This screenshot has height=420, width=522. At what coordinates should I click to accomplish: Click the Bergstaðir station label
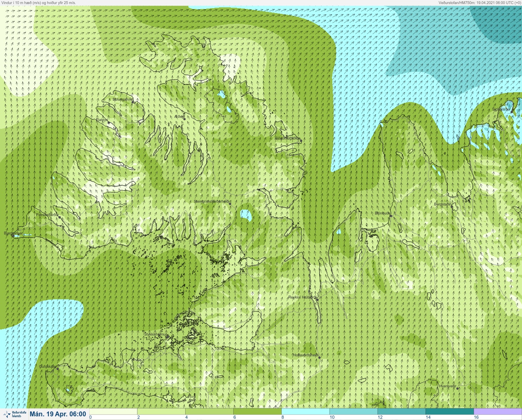pos(443,204)
